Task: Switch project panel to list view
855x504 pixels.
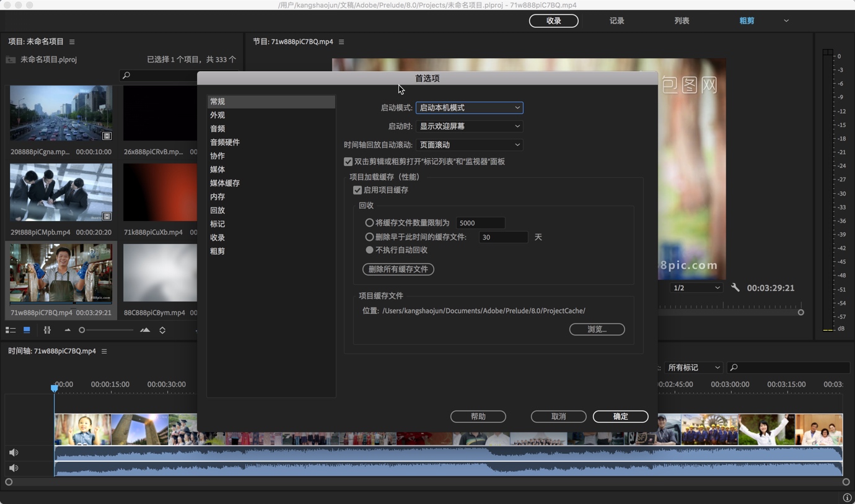Action: pos(11,330)
